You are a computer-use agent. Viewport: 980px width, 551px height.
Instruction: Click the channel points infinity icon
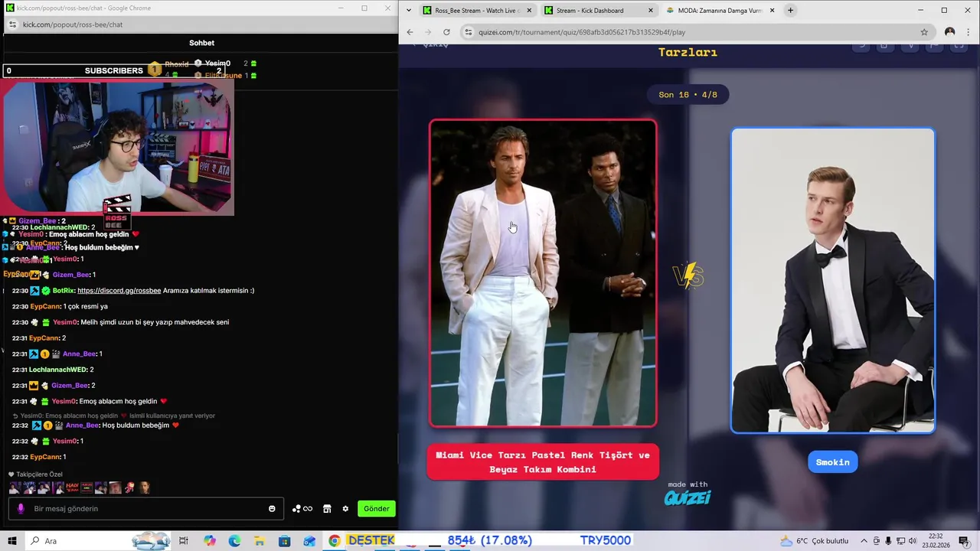pyautogui.click(x=302, y=509)
